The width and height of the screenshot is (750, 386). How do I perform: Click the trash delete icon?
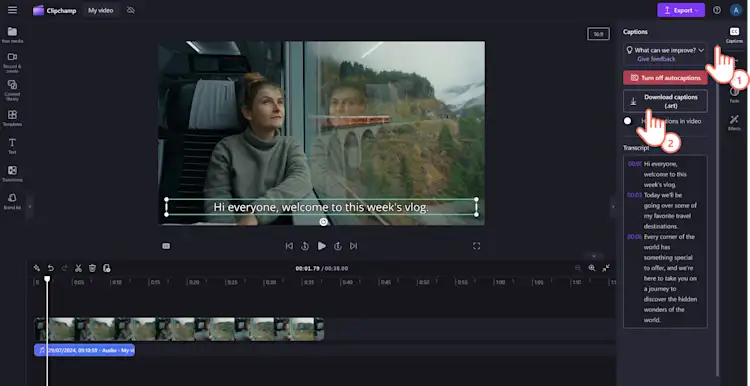point(92,268)
